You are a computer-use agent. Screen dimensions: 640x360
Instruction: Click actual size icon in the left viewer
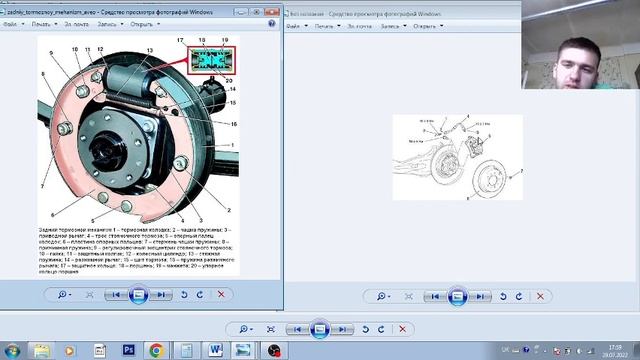[89, 294]
